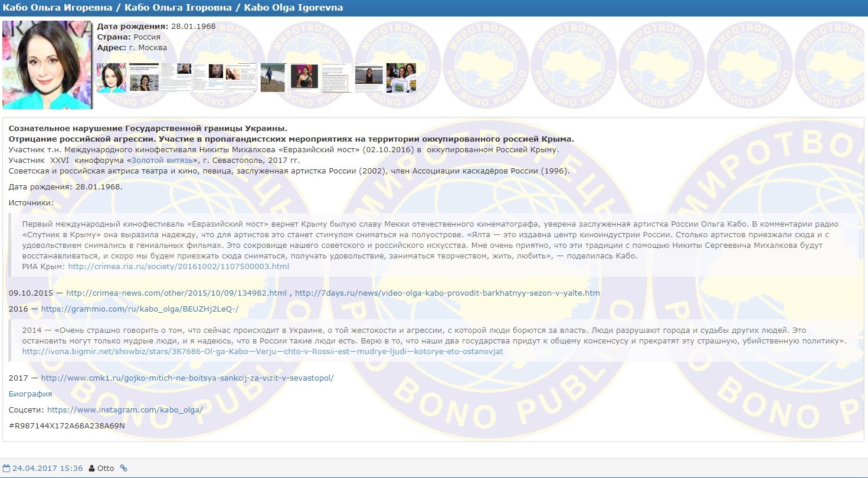Open the seaside video screenshot thumbnail

pos(369,78)
